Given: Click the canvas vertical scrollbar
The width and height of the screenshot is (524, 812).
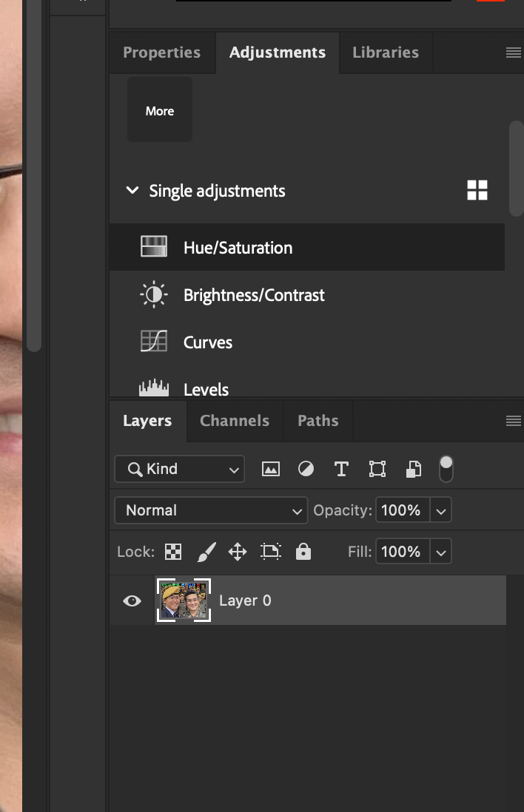Looking at the screenshot, I should (x=34, y=176).
